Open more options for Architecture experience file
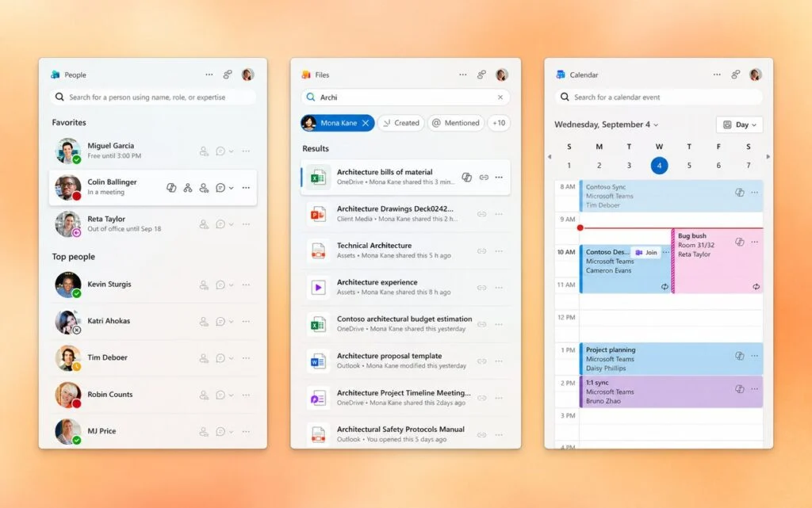Screen dimensions: 812x508 pos(499,288)
